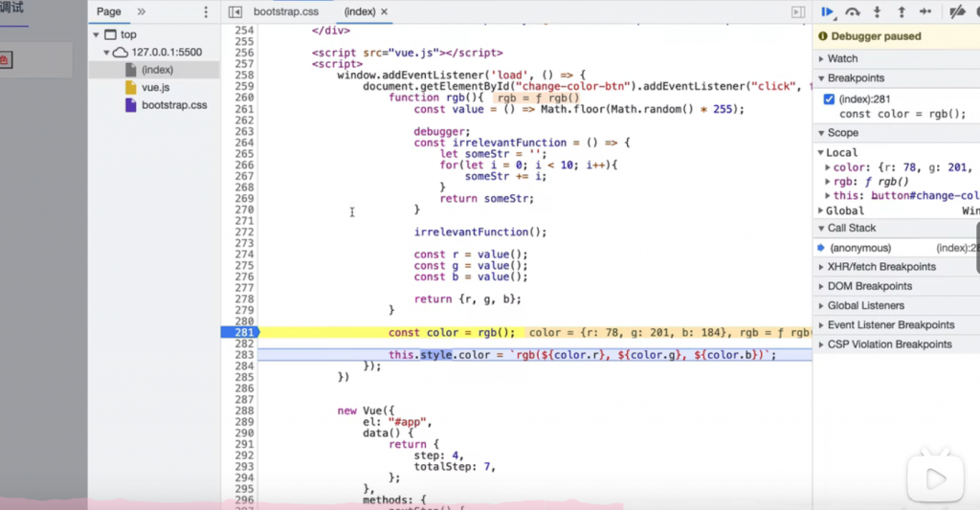This screenshot has height=510, width=980.
Task: Uncheck the (index):281 breakpoint checkbox
Action: tap(829, 100)
